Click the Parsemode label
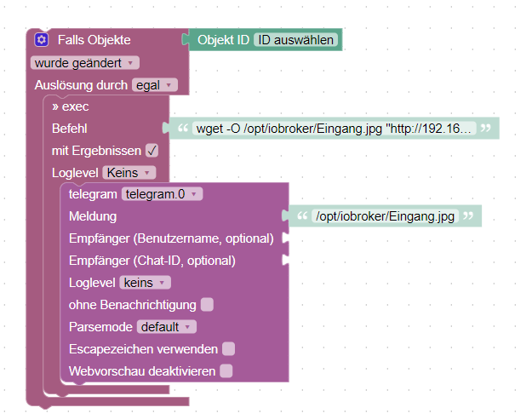This screenshot has width=532, height=419. [100, 327]
